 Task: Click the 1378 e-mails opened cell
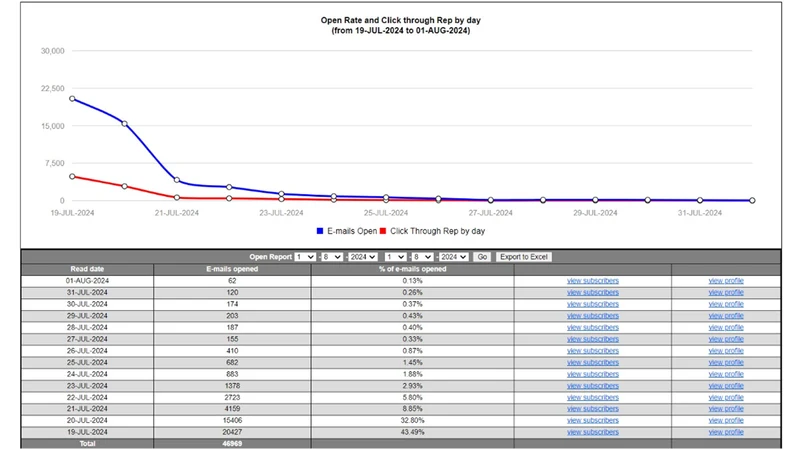(232, 386)
